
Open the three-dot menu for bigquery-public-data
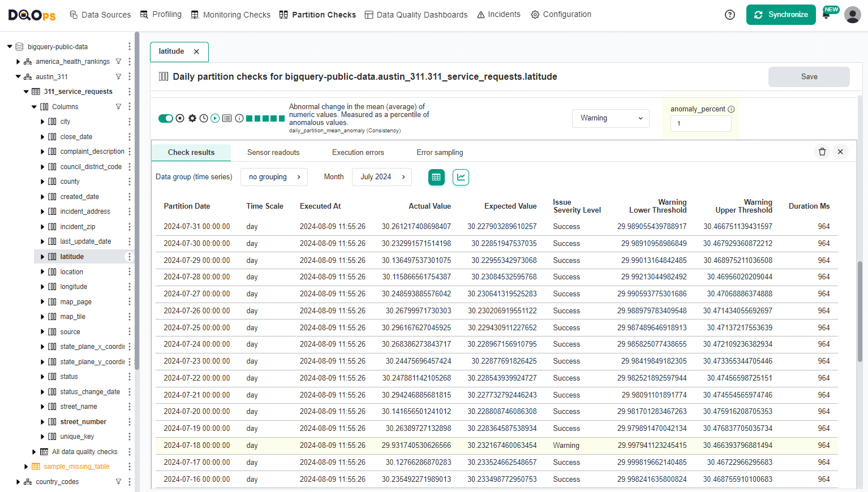pyautogui.click(x=129, y=46)
